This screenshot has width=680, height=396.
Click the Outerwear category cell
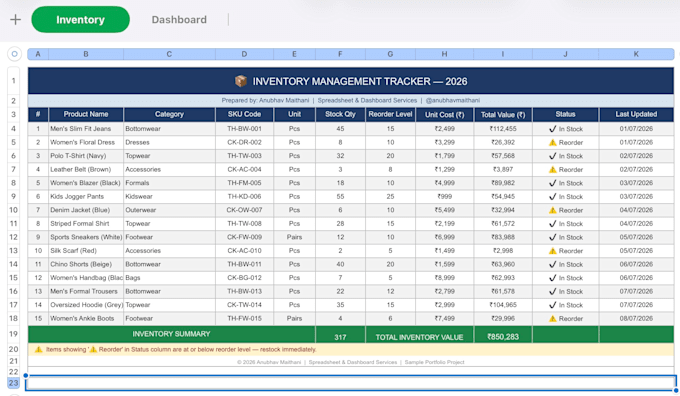(169, 210)
